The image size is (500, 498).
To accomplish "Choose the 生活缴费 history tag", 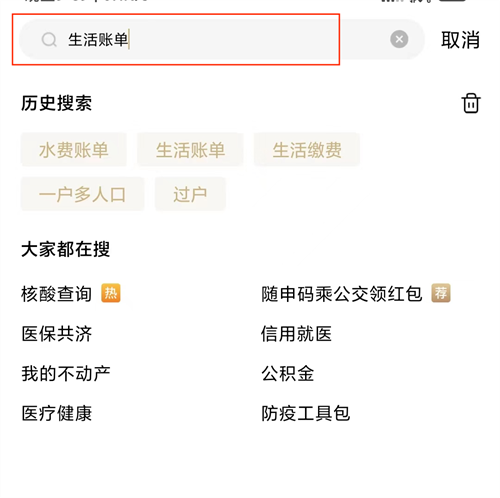I will [307, 150].
